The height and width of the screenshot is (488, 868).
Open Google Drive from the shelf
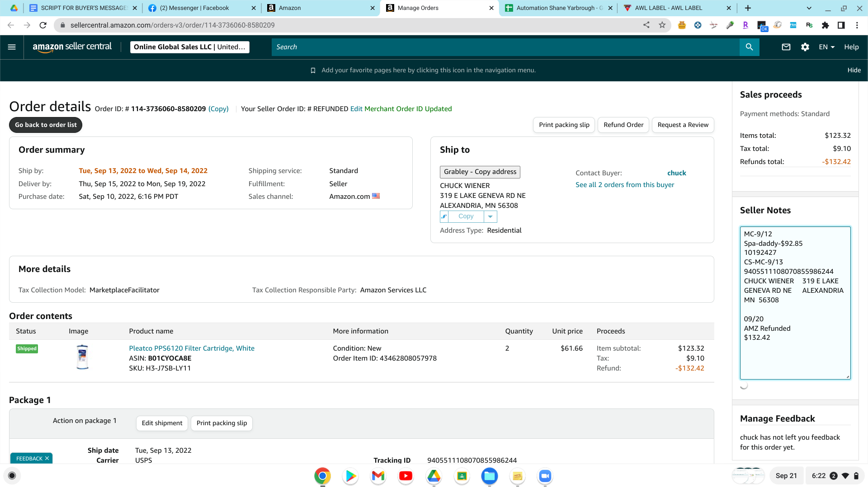tap(434, 476)
